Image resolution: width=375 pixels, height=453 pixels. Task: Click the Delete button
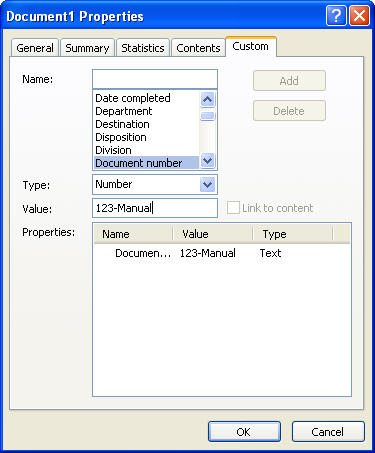point(289,111)
